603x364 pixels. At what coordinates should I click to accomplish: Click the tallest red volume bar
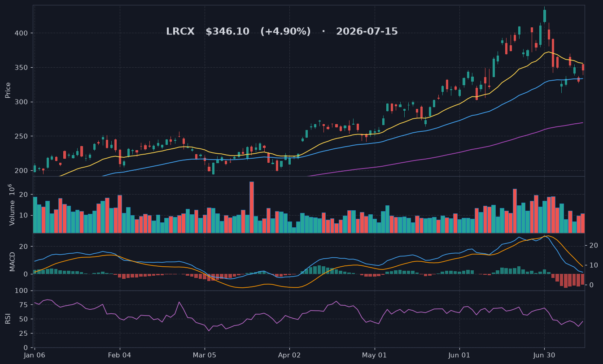[252, 207]
